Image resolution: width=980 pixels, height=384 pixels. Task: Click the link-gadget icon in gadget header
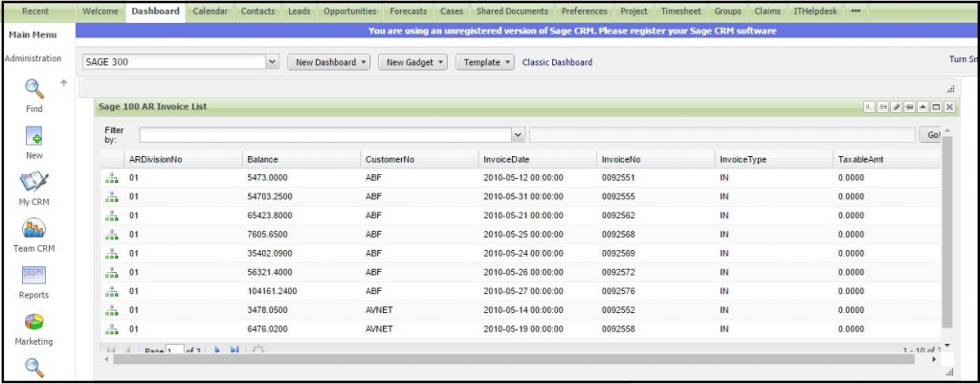pos(869,107)
